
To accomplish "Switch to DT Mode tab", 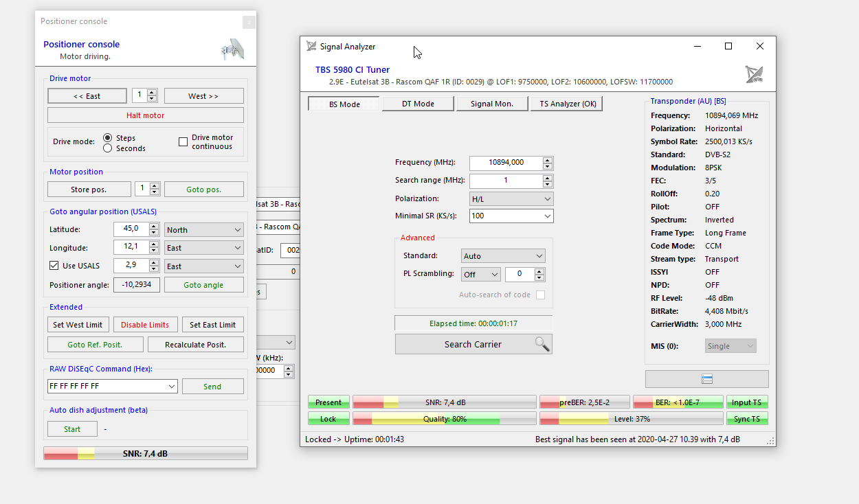I will pos(418,104).
